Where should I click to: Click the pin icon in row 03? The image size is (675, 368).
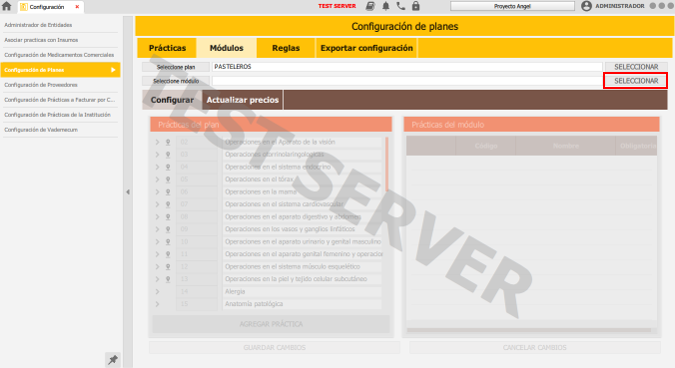pyautogui.click(x=168, y=155)
